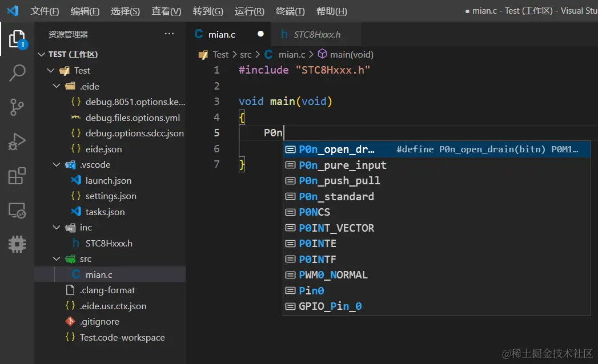
Task: Click the VS Code logo icon
Action: pyautogui.click(x=13, y=11)
